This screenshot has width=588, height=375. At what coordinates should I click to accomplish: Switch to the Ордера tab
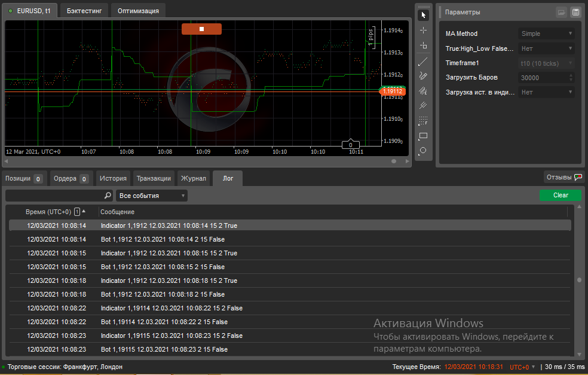tap(71, 179)
